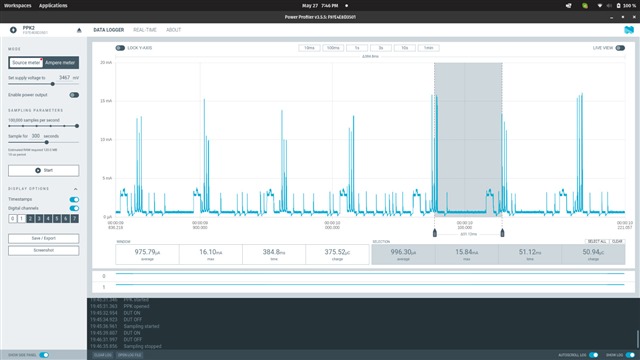Toggle digital channel 5
Viewport: 640px width, 360px height.
pos(57,219)
